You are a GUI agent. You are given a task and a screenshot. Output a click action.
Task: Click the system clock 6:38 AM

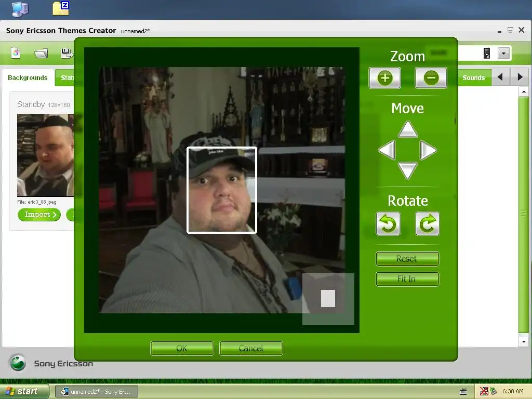tap(513, 392)
